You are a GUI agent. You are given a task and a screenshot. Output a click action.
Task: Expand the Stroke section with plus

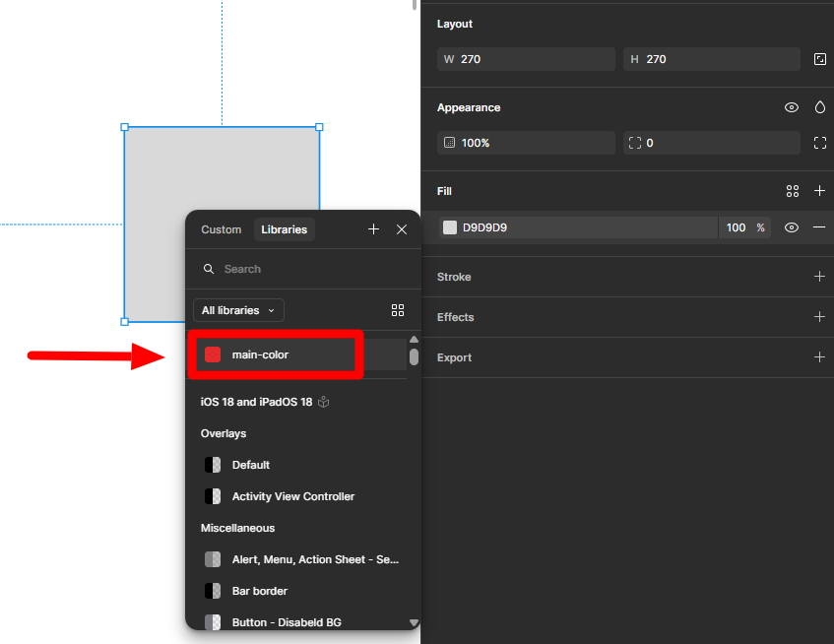[x=819, y=277]
